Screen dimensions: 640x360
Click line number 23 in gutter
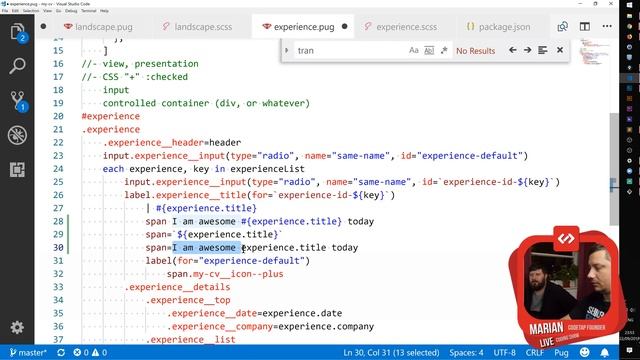58,156
